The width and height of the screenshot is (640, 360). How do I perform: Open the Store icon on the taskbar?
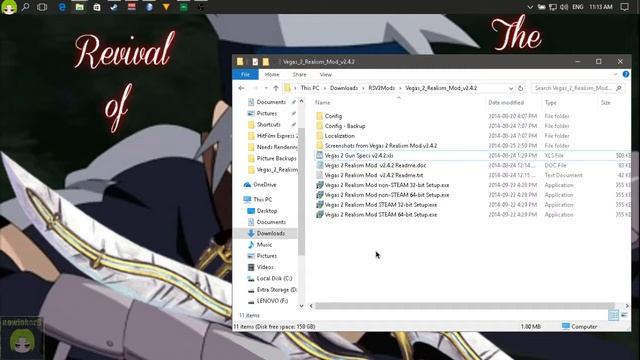tap(97, 7)
